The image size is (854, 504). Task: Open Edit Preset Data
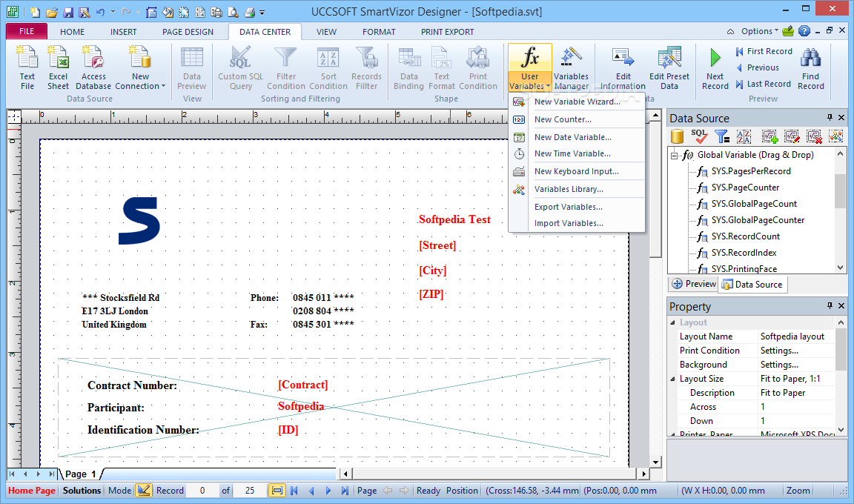click(669, 67)
